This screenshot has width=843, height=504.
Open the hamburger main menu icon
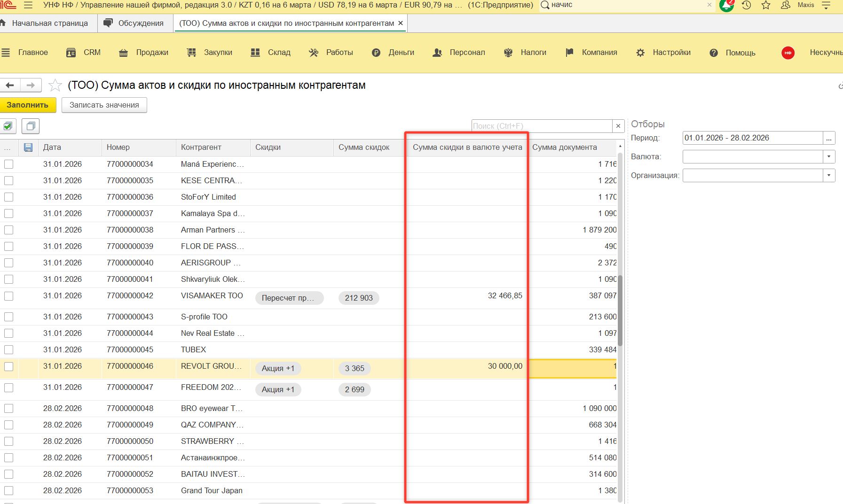28,5
